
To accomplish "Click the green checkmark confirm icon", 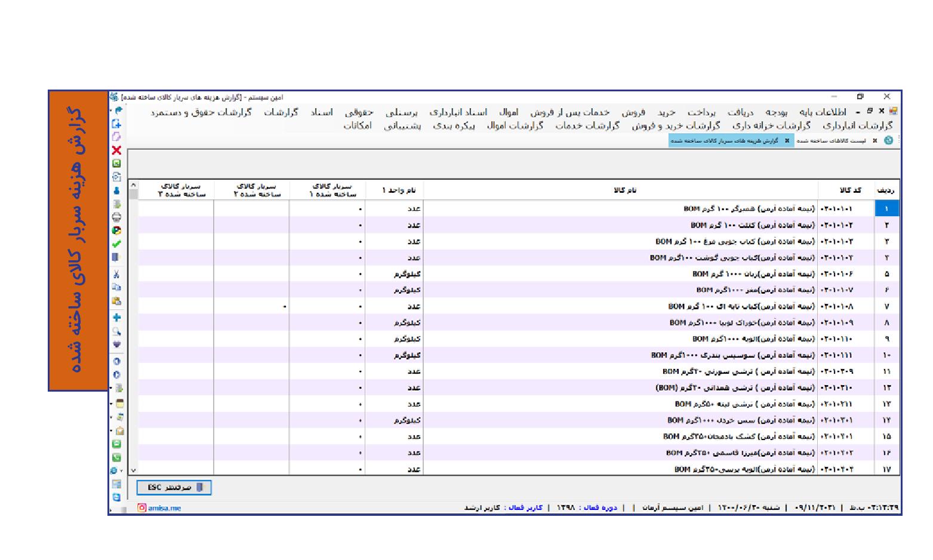I will pos(116,244).
